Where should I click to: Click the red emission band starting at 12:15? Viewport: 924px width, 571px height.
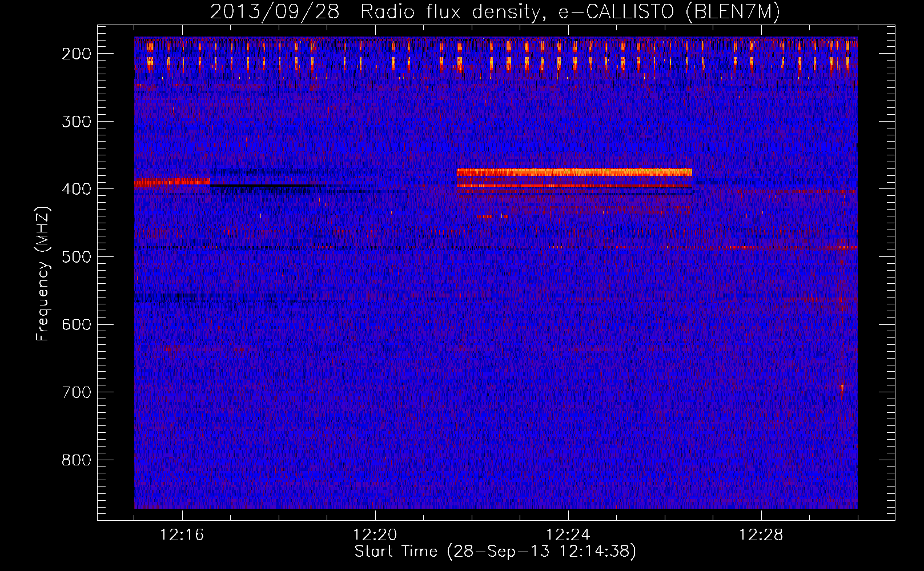coord(172,182)
